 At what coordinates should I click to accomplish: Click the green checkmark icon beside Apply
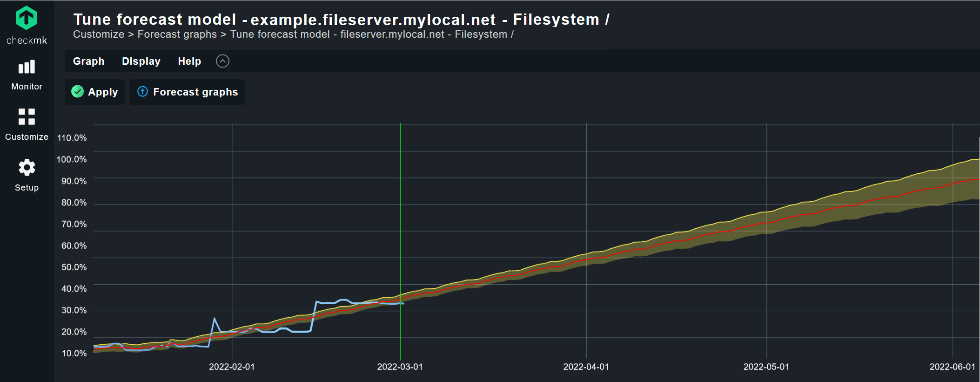[x=78, y=92]
